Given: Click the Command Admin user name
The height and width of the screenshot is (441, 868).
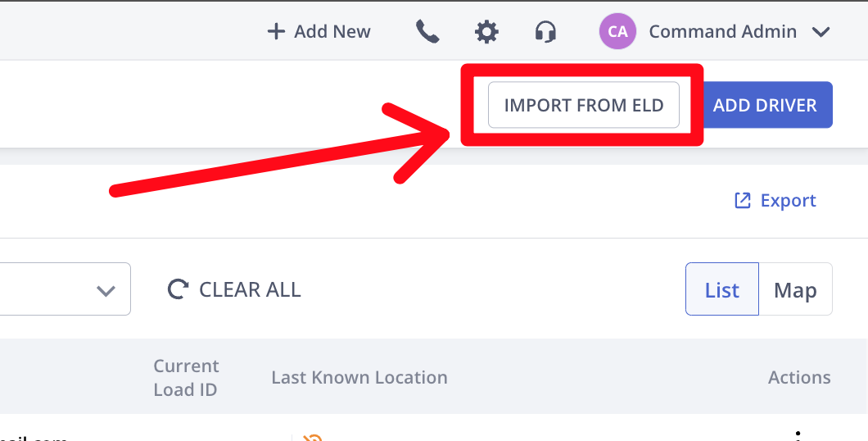Looking at the screenshot, I should click(722, 32).
